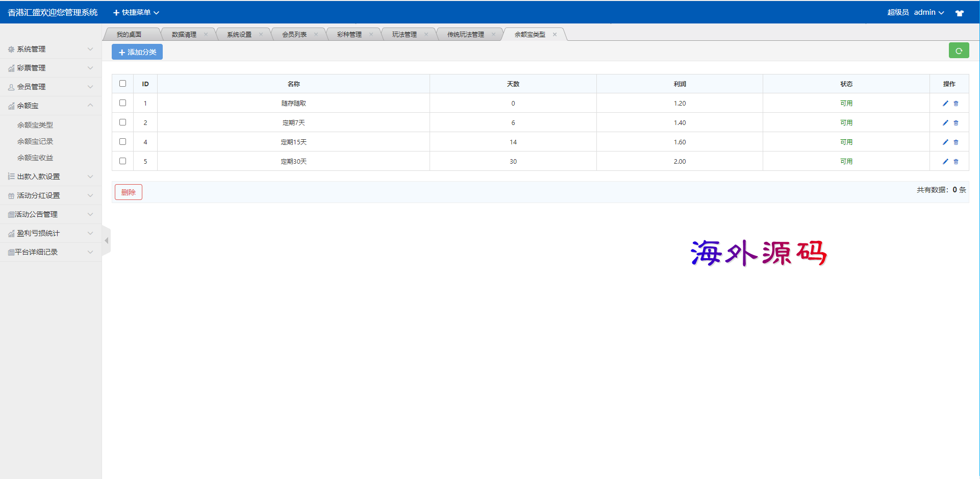
Task: Switch to the 我的桌面 tab
Action: pos(129,35)
